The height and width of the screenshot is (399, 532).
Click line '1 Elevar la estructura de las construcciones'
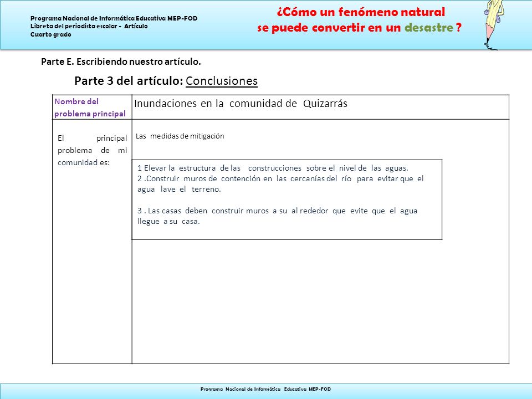pos(273,168)
